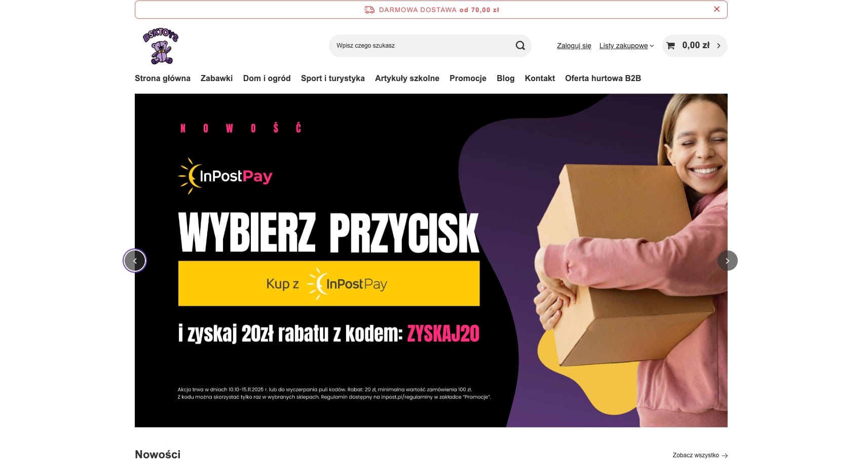The image size is (868, 473).
Task: Open the Dom i ogród category
Action: [x=267, y=78]
